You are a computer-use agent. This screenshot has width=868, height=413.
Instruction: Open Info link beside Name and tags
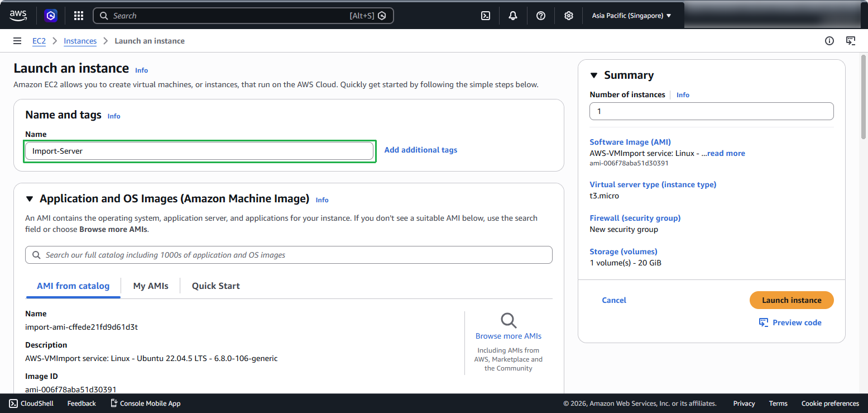click(114, 116)
